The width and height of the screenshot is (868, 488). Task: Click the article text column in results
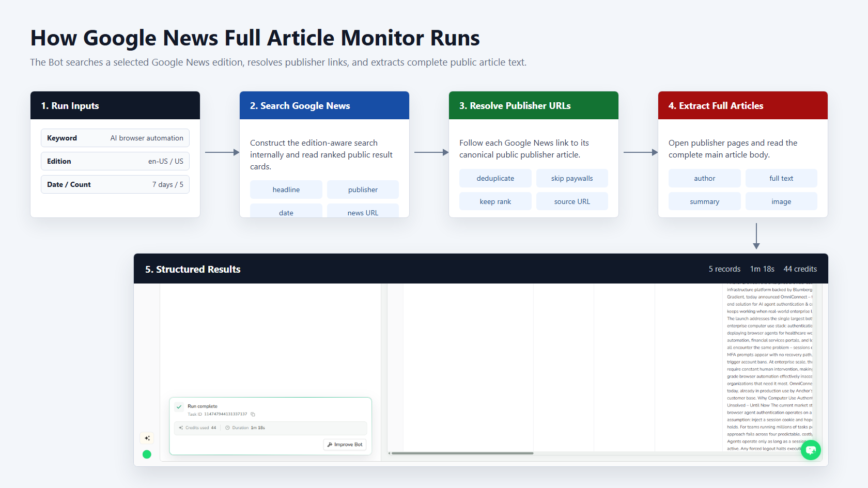coord(769,368)
